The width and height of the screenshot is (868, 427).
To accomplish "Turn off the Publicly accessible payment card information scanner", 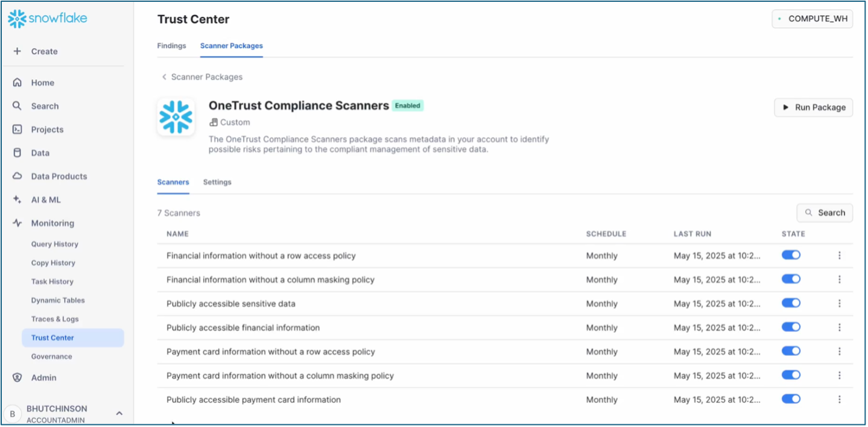I will [791, 399].
